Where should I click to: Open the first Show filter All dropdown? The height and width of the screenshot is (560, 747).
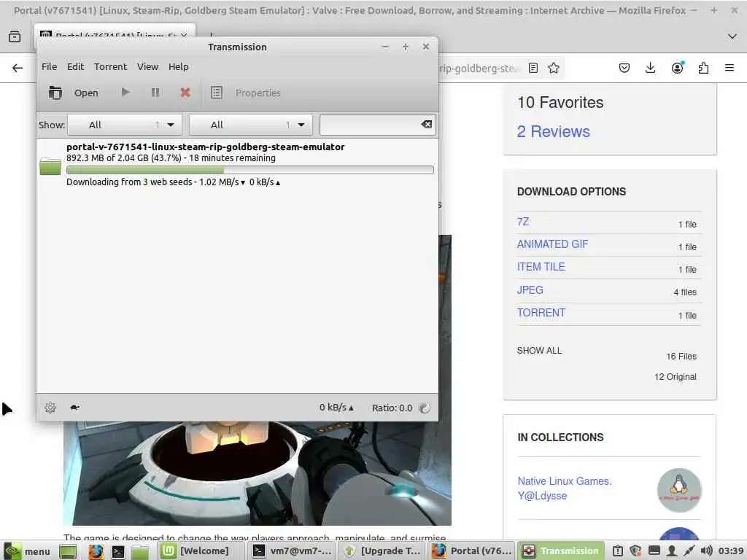click(x=125, y=125)
